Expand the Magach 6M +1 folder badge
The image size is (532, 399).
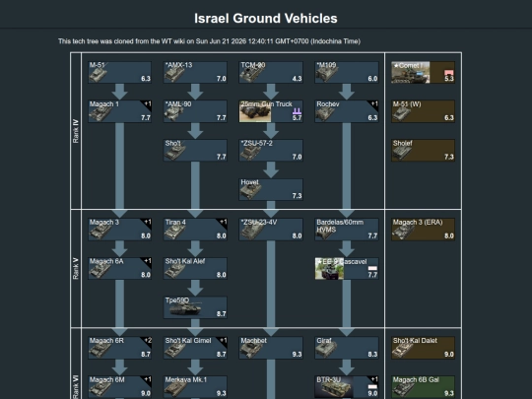coord(147,379)
